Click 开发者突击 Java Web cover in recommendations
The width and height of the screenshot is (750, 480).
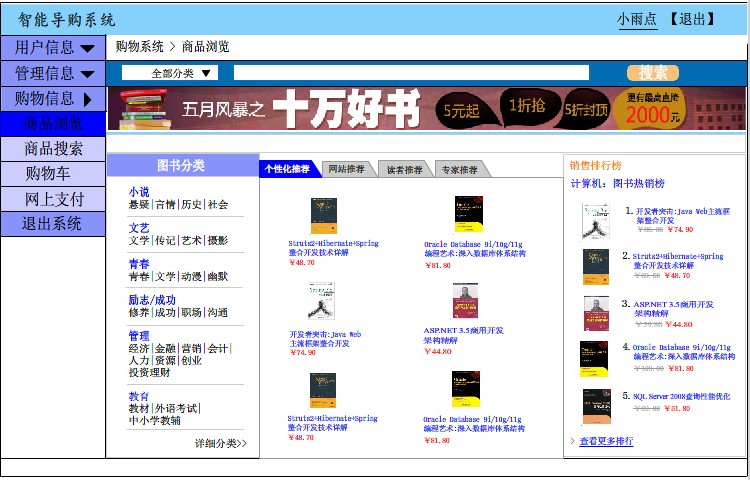coord(321,301)
